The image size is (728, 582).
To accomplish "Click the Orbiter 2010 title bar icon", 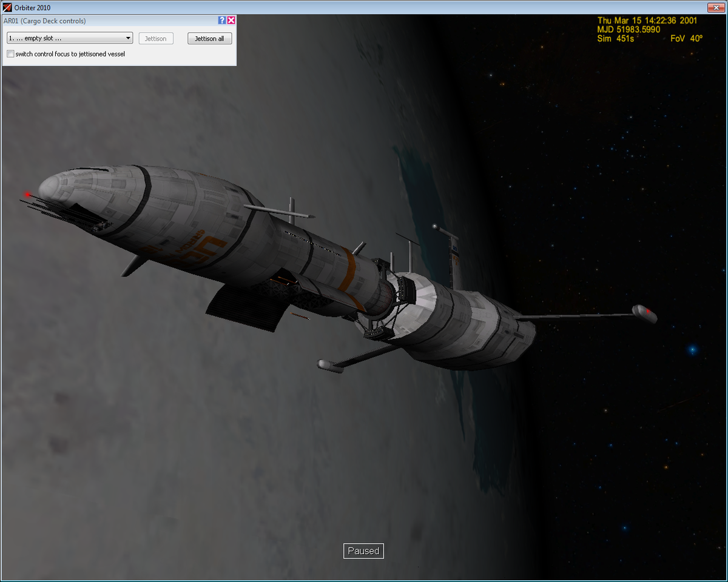I will (7, 7).
